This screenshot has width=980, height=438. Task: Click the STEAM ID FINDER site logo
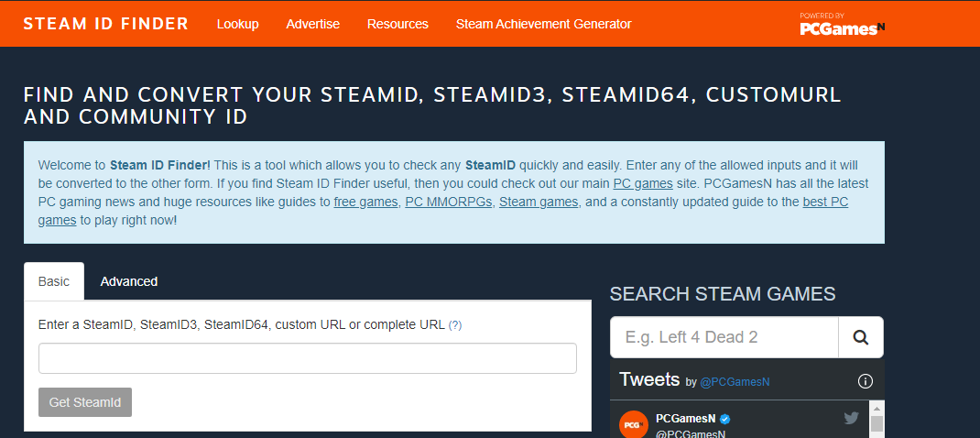point(105,24)
